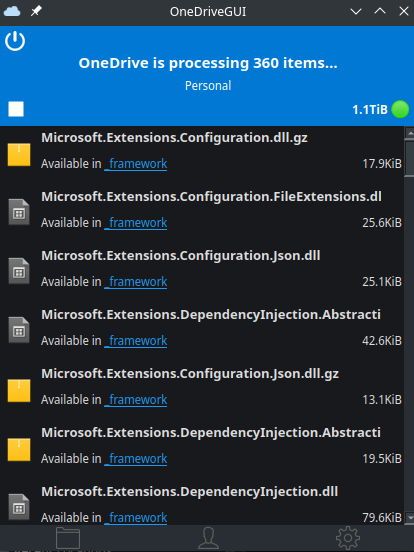The image size is (414, 552).
Task: Select Microsoft.Extensions.Configuration.FileExtensions.dl file name
Action: (x=211, y=197)
